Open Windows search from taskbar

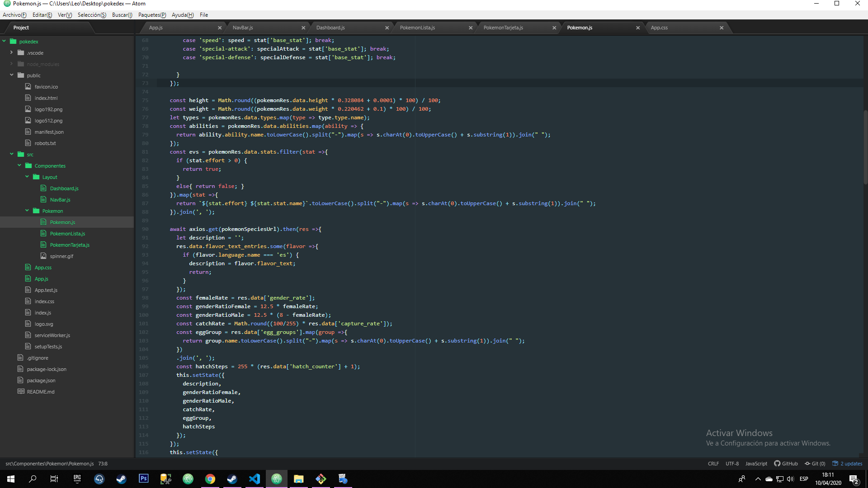coord(33,479)
